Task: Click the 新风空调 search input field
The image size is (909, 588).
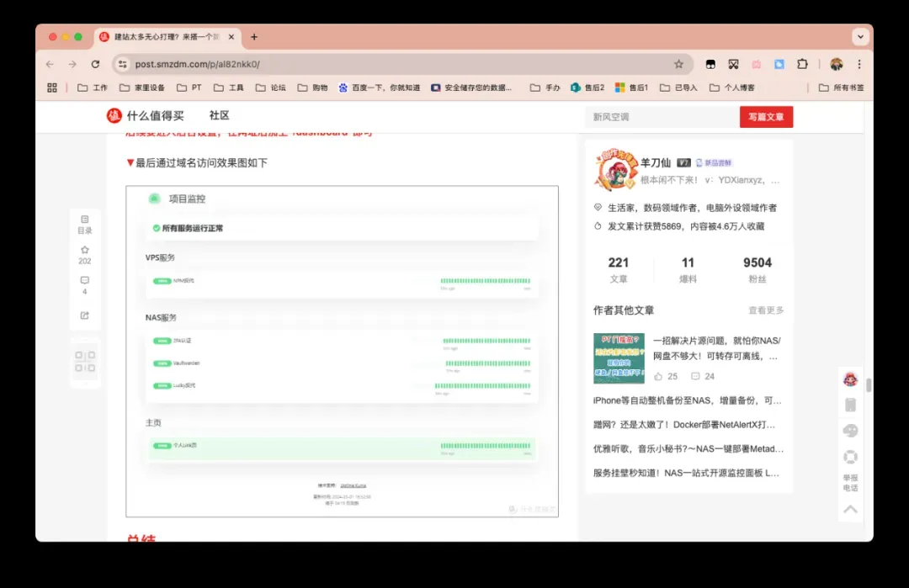Action: [661, 117]
